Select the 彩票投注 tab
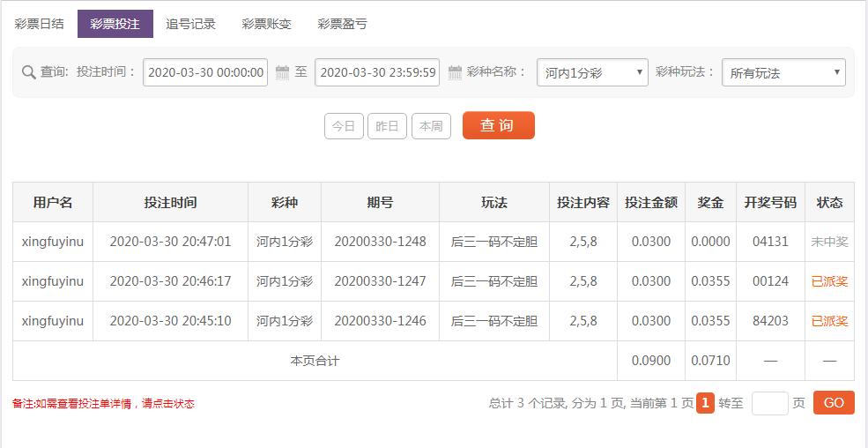 point(115,24)
